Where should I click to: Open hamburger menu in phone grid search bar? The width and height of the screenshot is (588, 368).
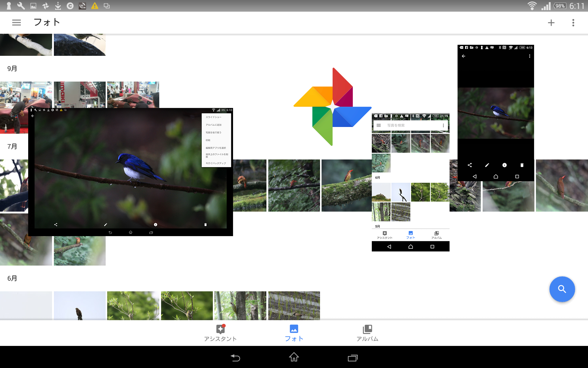point(379,125)
